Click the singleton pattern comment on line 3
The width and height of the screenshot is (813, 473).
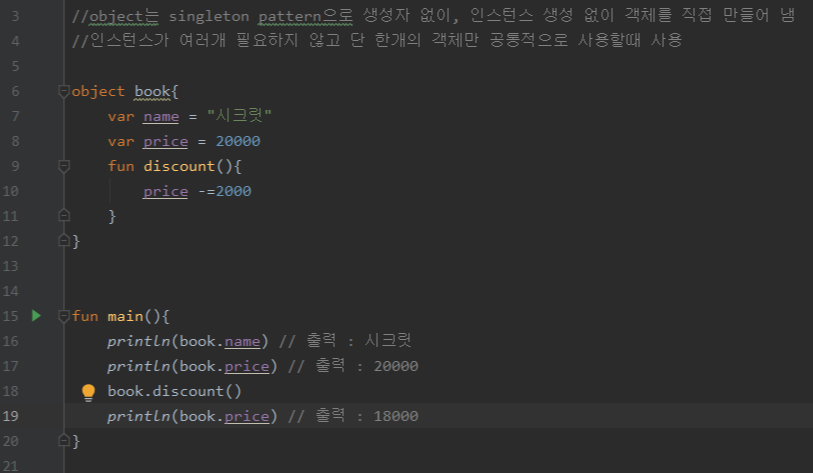click(433, 16)
